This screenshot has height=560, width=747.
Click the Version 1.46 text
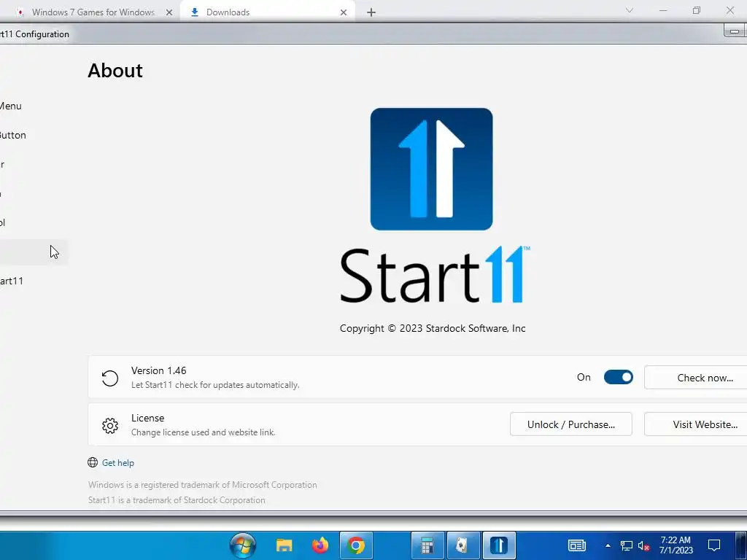158,370
